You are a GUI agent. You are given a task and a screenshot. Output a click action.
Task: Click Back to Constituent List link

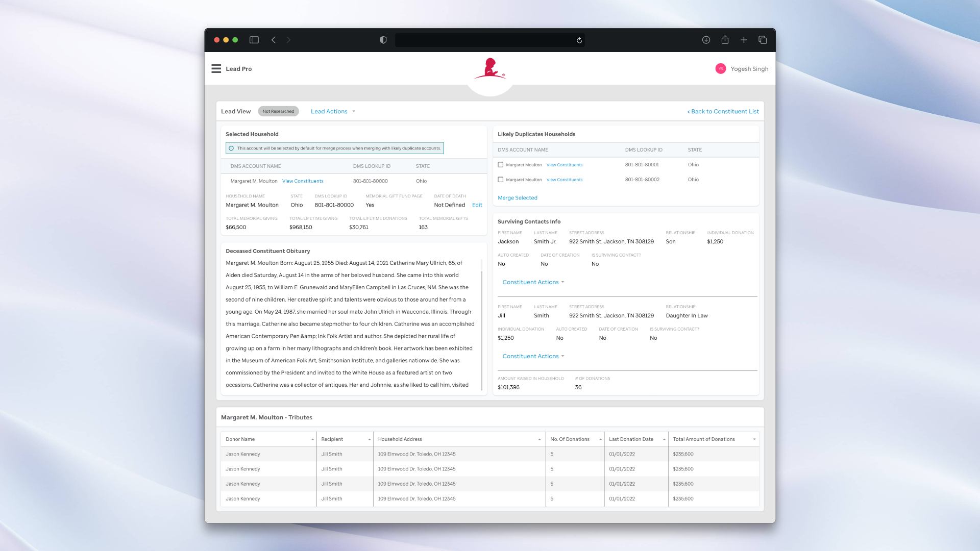click(x=723, y=111)
